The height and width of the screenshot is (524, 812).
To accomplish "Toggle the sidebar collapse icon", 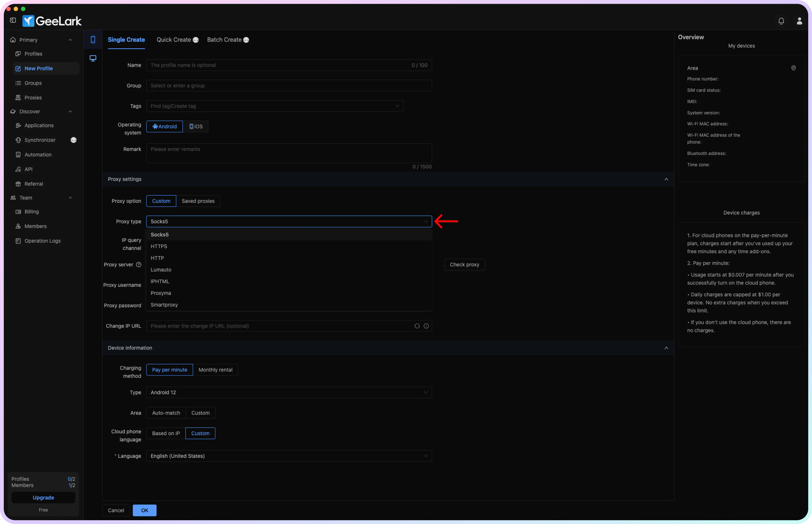I will pos(13,20).
